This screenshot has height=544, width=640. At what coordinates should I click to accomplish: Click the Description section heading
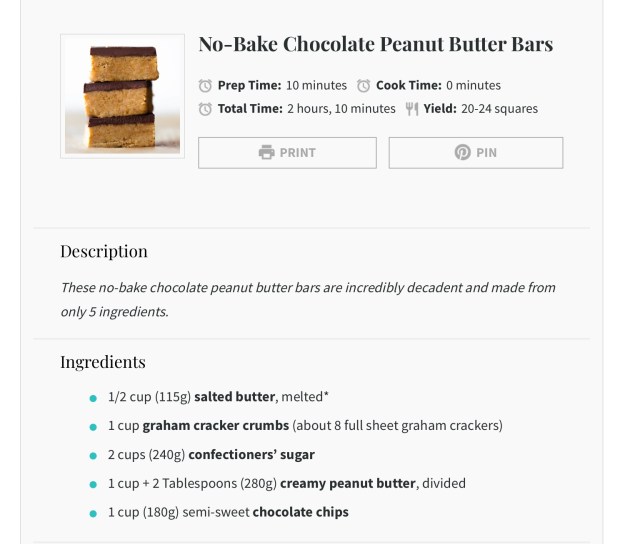click(104, 251)
